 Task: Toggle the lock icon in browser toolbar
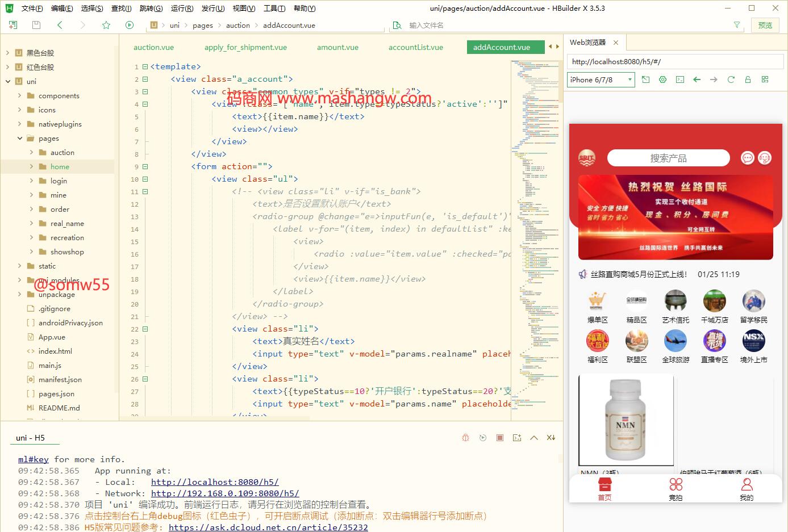748,79
